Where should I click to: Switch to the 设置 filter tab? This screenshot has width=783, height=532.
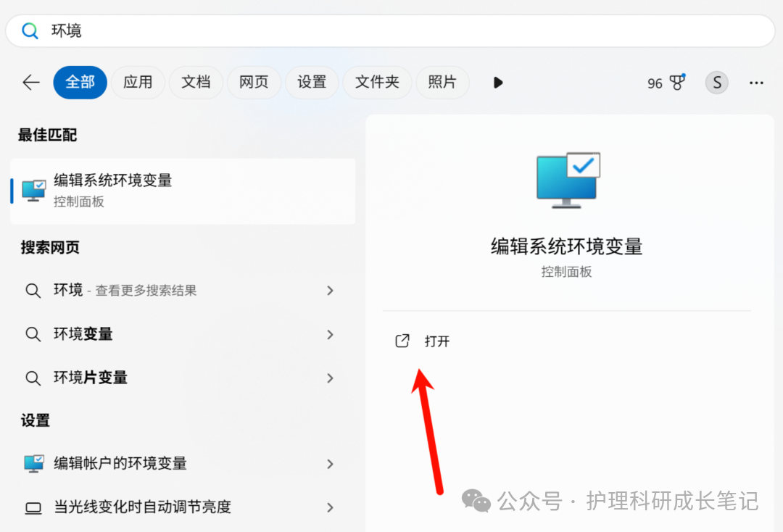point(312,83)
